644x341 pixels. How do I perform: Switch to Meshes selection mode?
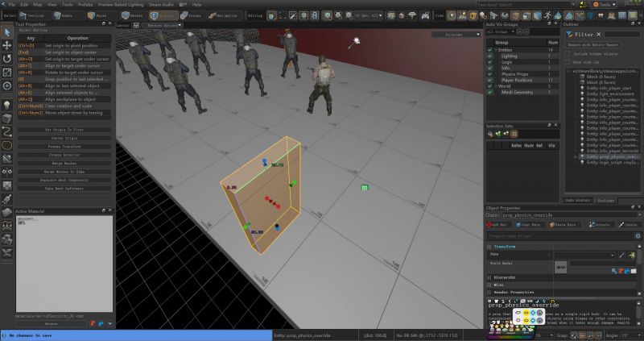131,15
